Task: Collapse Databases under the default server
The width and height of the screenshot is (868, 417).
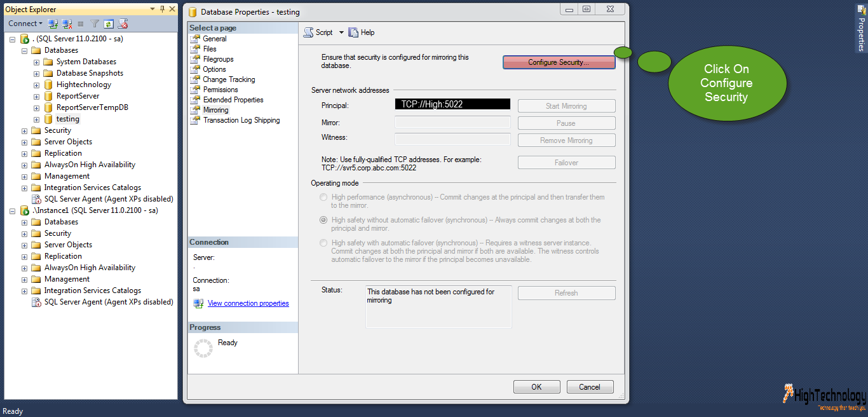Action: pyautogui.click(x=24, y=50)
